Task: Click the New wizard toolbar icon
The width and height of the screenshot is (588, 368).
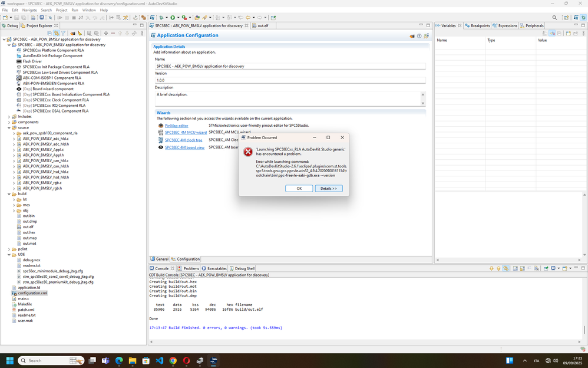Action: [x=5, y=17]
